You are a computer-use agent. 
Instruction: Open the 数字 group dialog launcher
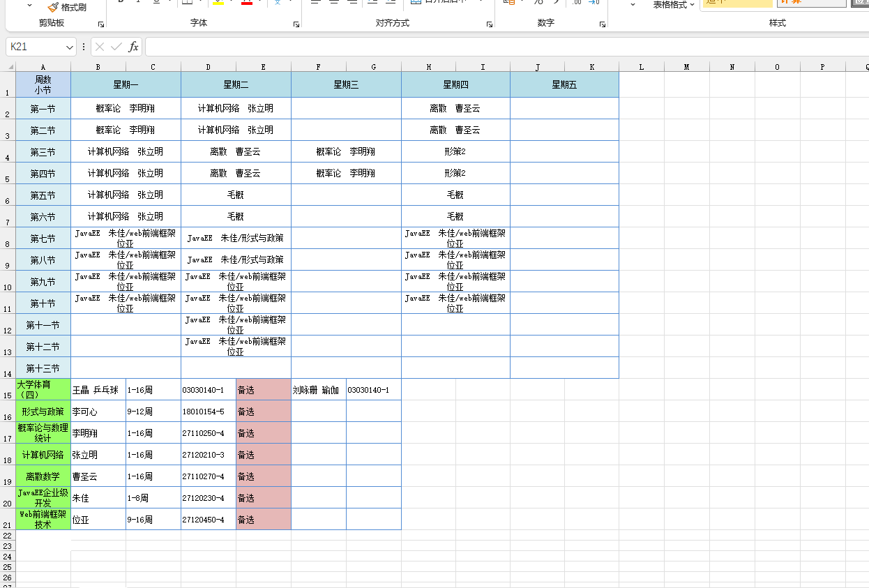pos(602,24)
